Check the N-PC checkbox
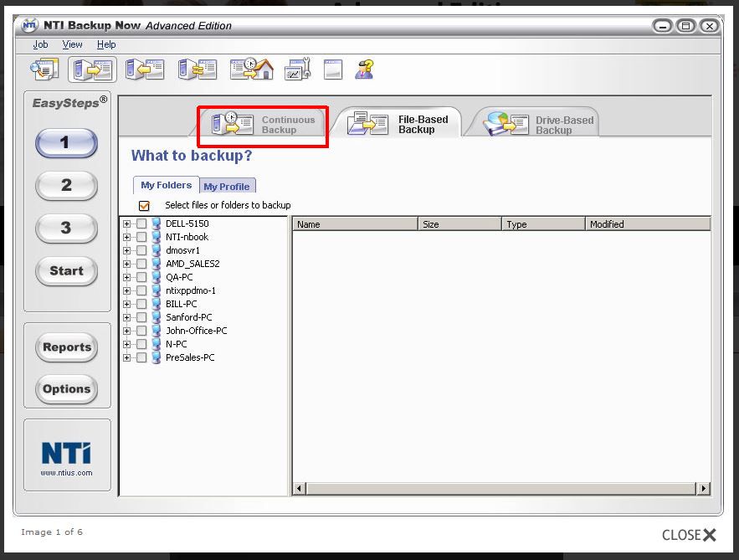 pyautogui.click(x=141, y=344)
